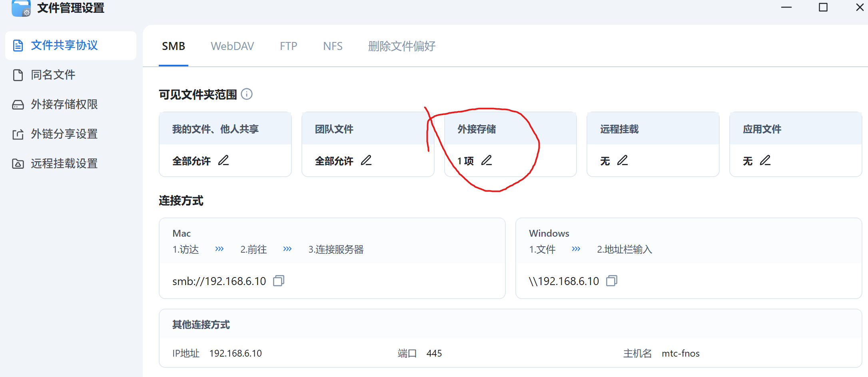Screen dimensions: 868x377
Task: Click 文件共享协议 sidebar item
Action: click(64, 45)
